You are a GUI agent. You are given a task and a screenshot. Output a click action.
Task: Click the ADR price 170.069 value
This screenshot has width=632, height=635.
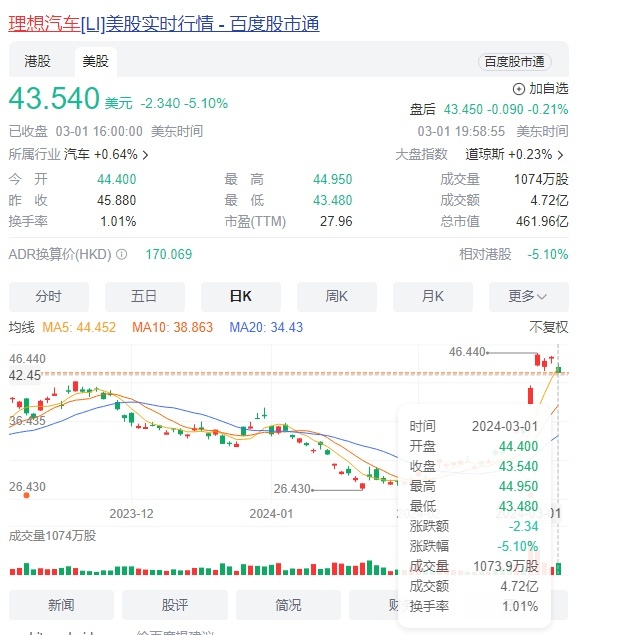pyautogui.click(x=169, y=254)
